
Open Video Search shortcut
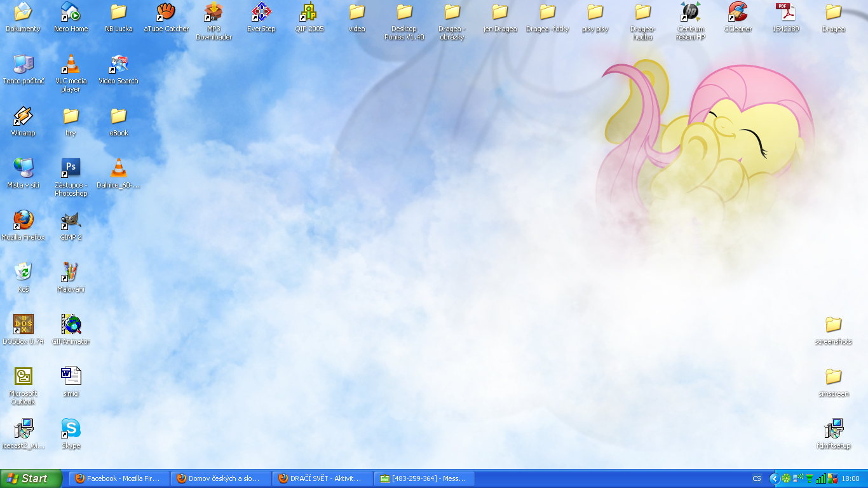[x=119, y=69]
